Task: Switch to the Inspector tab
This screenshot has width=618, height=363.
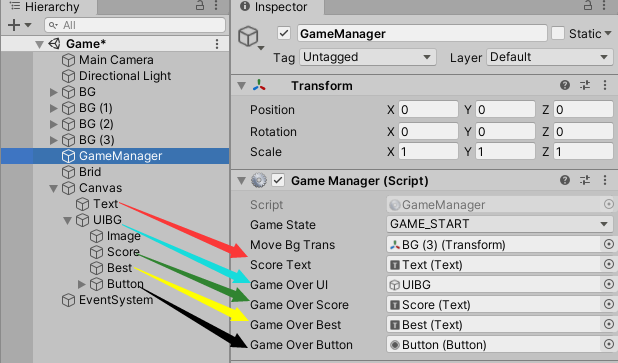Action: point(277,7)
